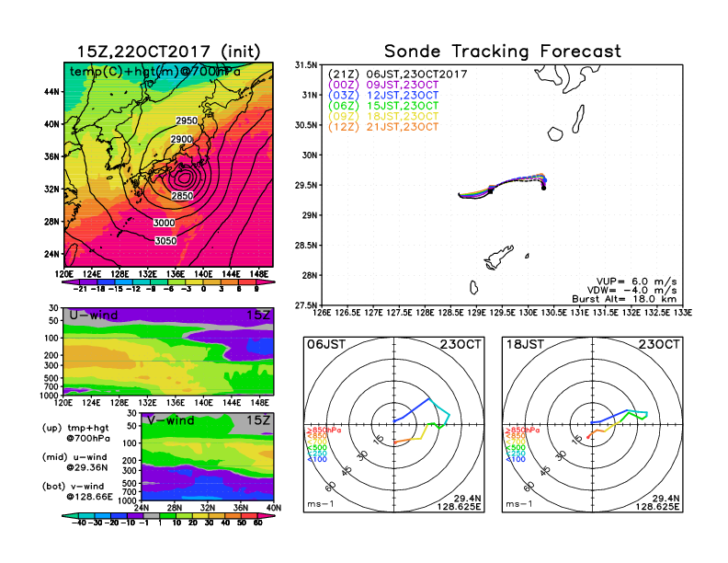Viewport: 728px width, 563px height.
Task: Click the 'U-wind' panel label
Action: tap(94, 315)
